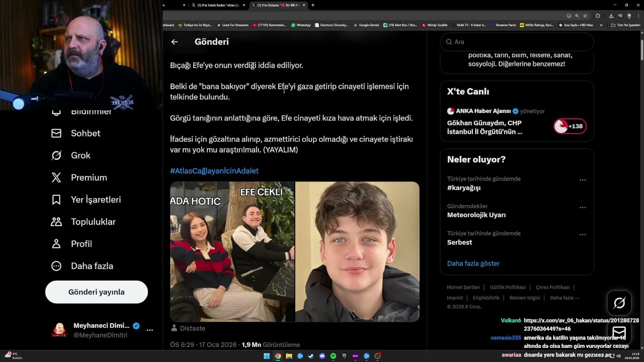Viewport: 644px width, 362px height.
Task: Bookmark this page with the star icon
Action: point(586,16)
